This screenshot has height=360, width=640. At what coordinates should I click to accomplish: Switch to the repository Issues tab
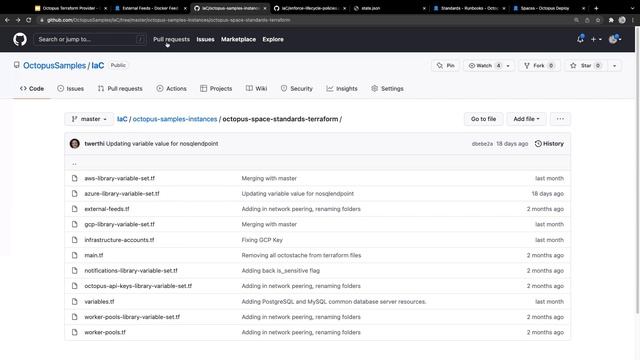tap(71, 88)
